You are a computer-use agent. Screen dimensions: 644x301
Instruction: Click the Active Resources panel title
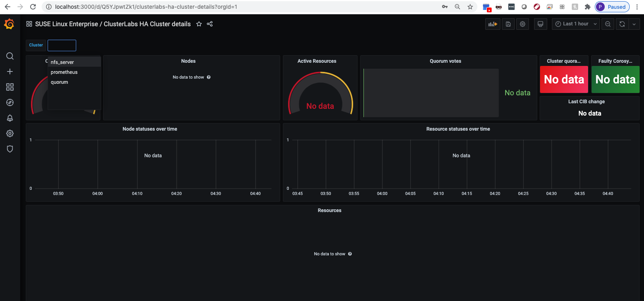pyautogui.click(x=317, y=61)
